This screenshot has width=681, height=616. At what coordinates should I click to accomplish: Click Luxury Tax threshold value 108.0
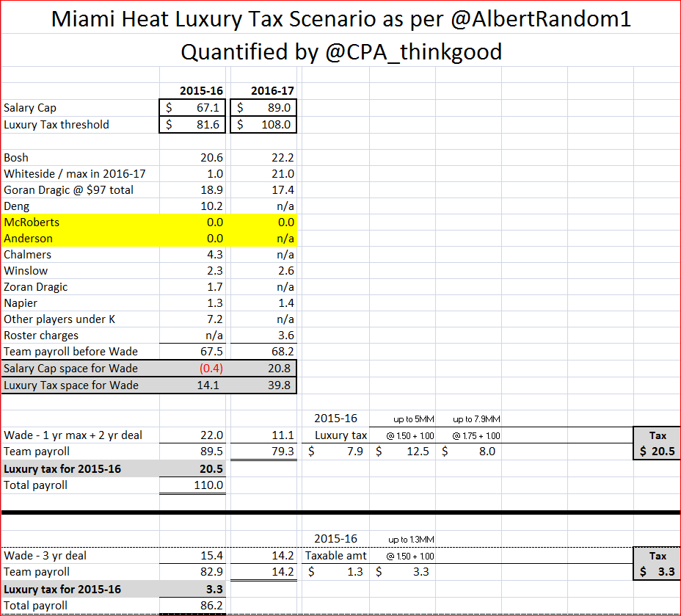point(264,125)
